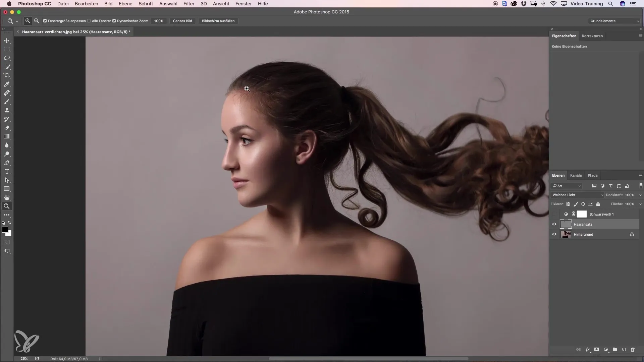Select the Eraser tool

pos(7,128)
